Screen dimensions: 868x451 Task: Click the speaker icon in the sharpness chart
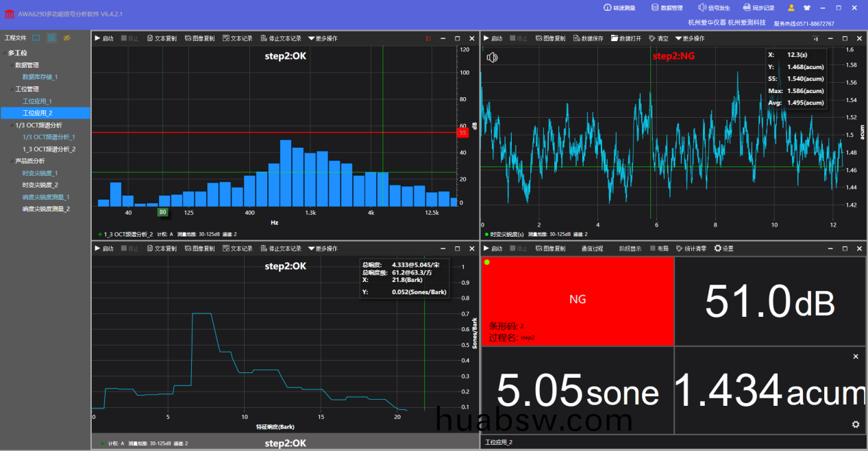tap(492, 57)
